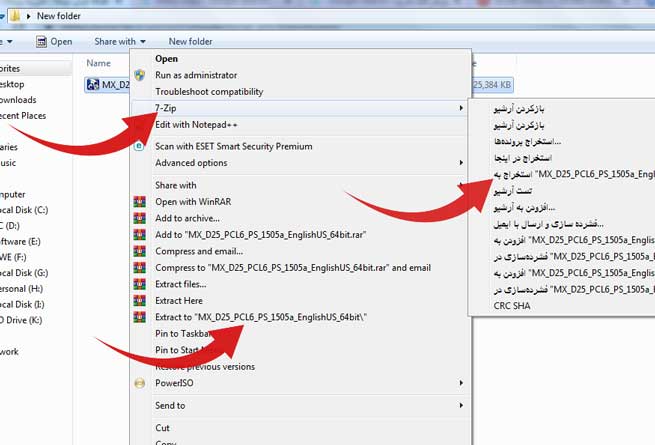Select Troubleshoot compatibility
Viewport: 655px width, 445px height.
click(x=209, y=92)
